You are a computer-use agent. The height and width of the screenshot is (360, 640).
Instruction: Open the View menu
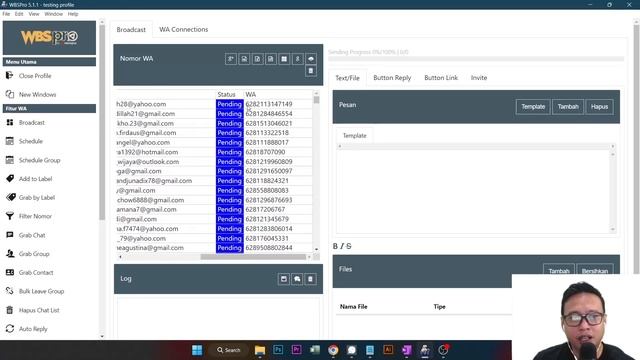tap(34, 14)
